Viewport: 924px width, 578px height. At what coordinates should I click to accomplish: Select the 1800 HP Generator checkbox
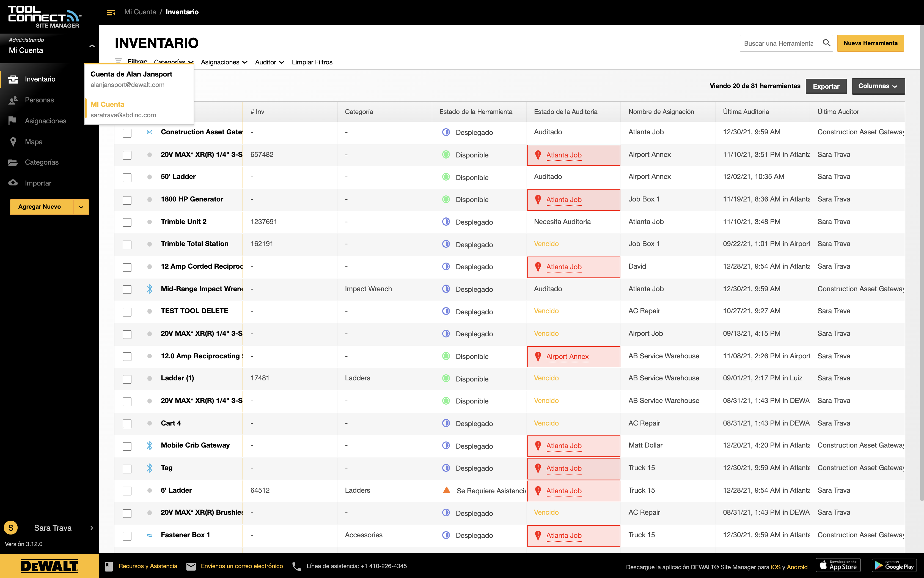coord(127,200)
